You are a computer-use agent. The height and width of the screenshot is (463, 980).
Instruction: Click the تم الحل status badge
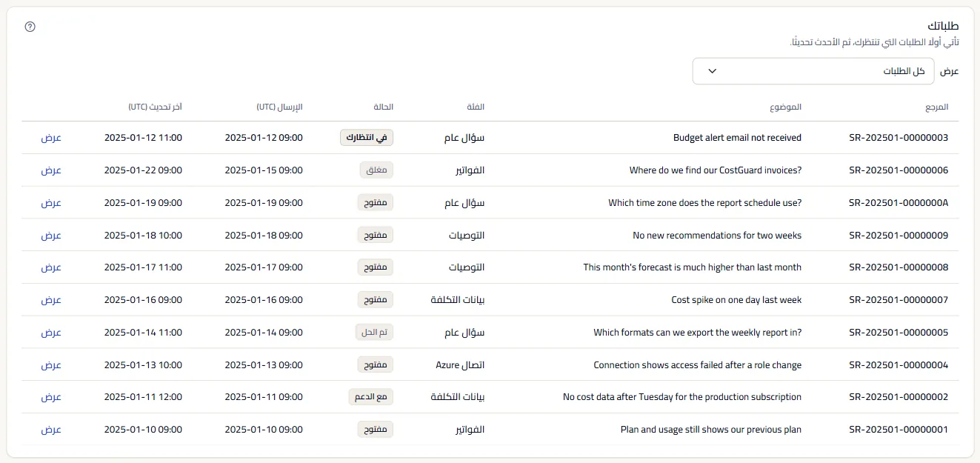pyautogui.click(x=375, y=333)
